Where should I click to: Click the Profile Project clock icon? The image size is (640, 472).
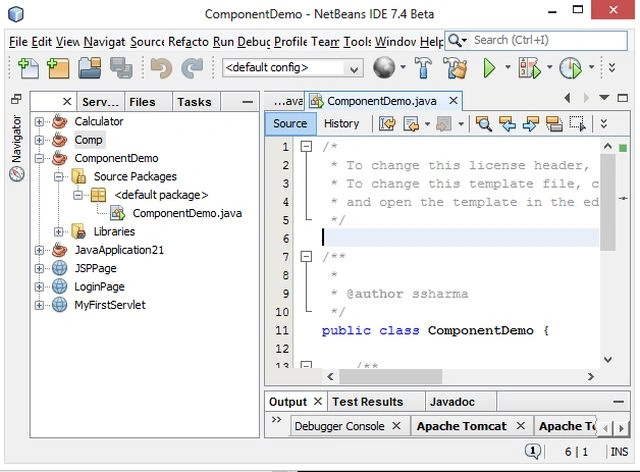pos(571,68)
